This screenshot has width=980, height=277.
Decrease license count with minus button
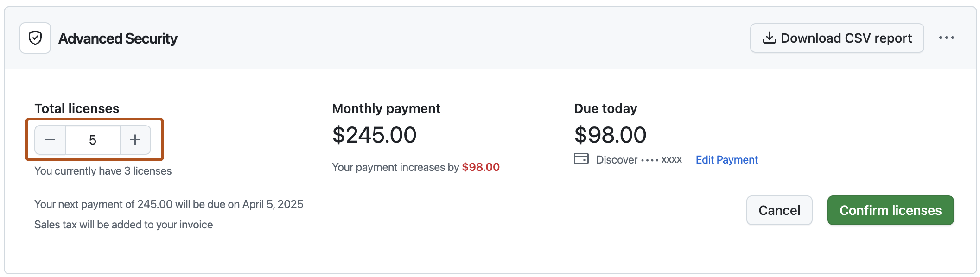(50, 140)
